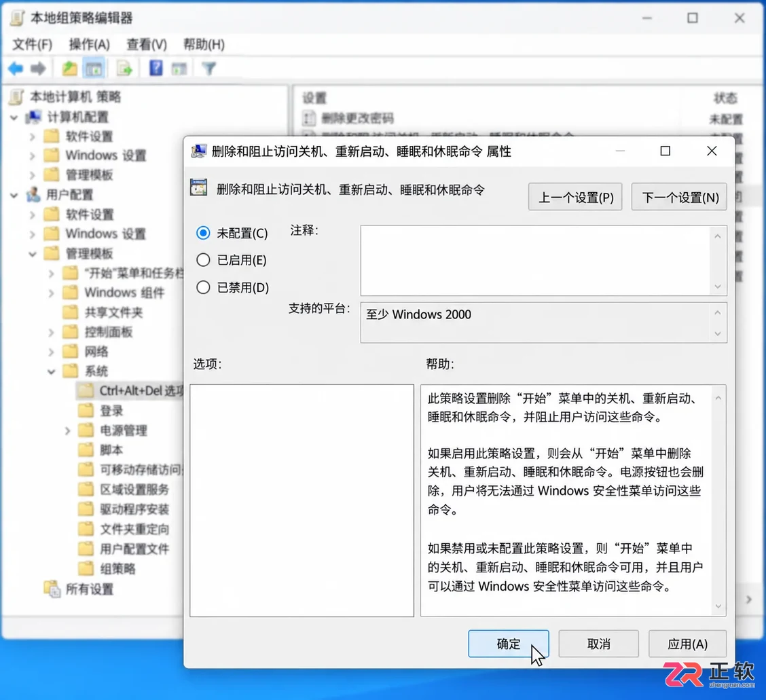Screen dimensions: 766x700
Task: Collapse the 计算机配置 tree node
Action: [14, 117]
